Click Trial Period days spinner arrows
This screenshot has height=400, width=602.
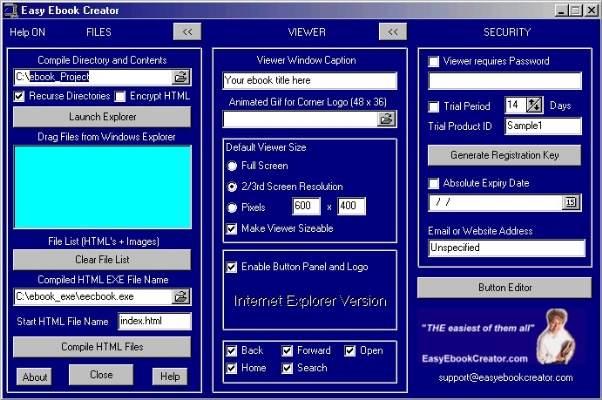[x=534, y=105]
